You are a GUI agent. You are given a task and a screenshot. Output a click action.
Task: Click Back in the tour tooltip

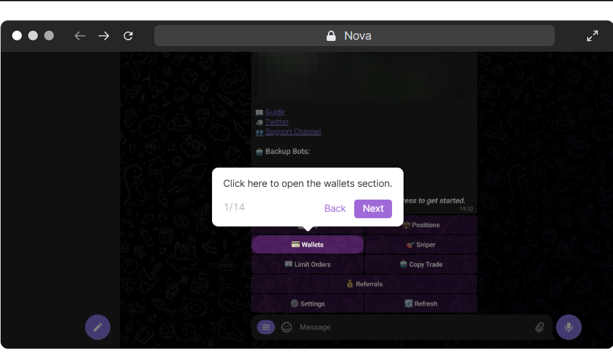coord(335,209)
